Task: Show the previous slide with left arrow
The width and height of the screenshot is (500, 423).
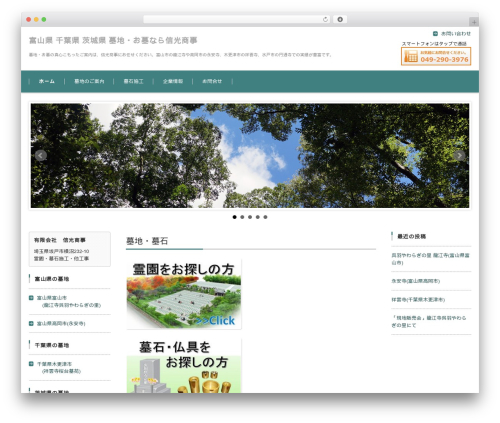Action: [x=41, y=155]
